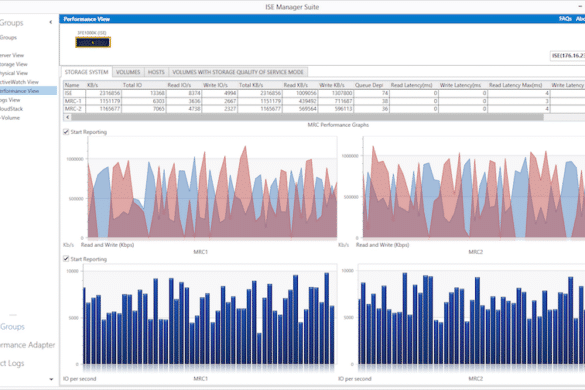Viewport: 585px width, 390px height.
Task: Sort by the first KB/s column header
Action: click(x=103, y=85)
